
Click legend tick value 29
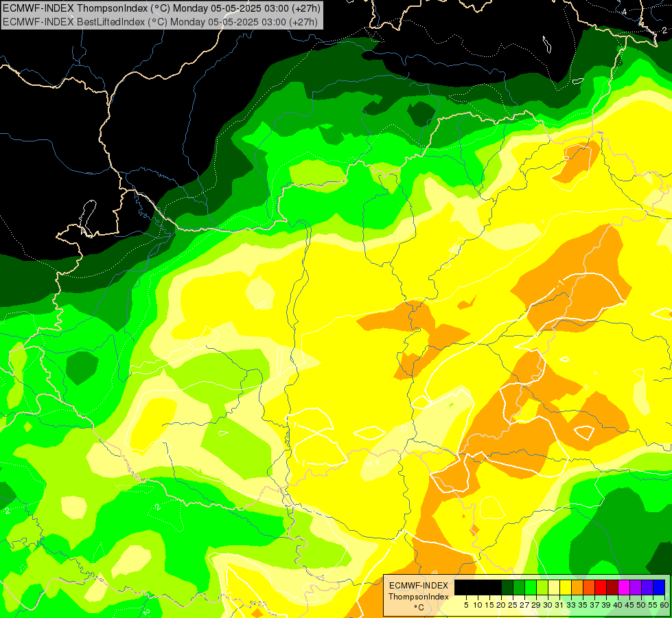tap(535, 605)
